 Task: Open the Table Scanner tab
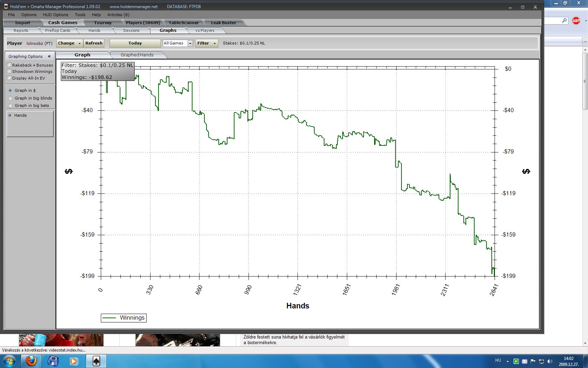(183, 23)
